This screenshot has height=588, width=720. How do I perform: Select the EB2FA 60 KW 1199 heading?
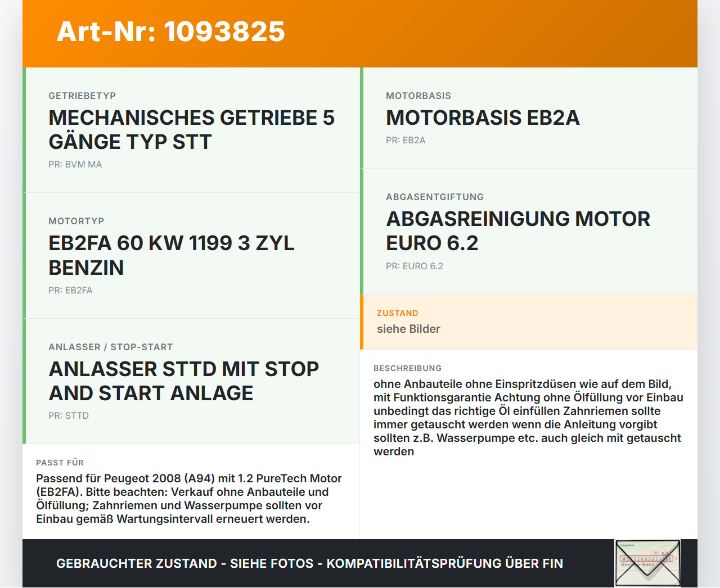[x=172, y=255]
